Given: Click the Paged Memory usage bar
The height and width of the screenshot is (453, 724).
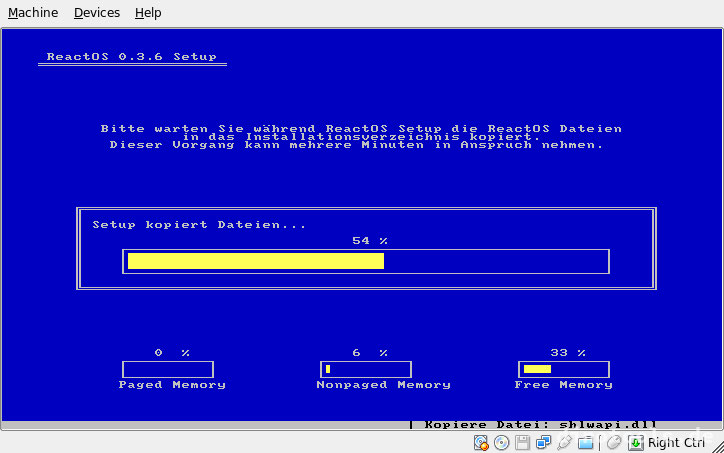Looking at the screenshot, I should 168,369.
